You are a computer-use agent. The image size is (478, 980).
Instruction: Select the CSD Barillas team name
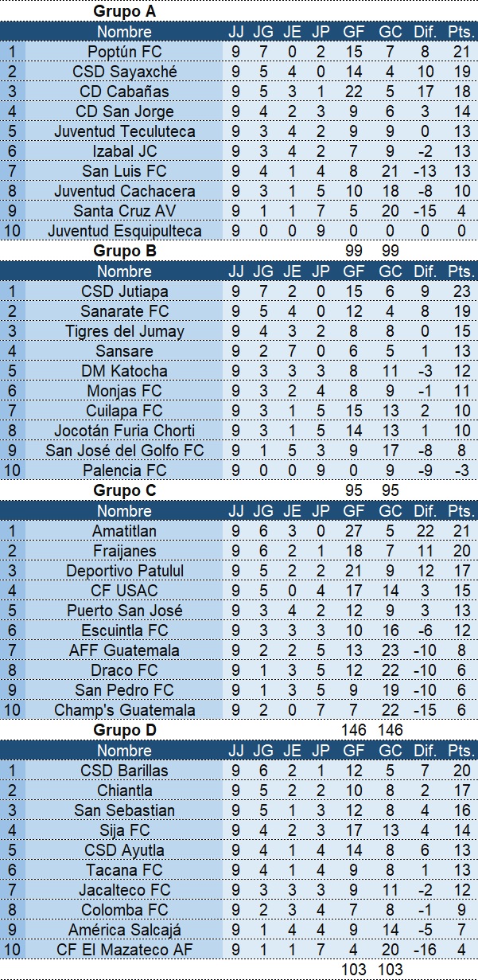pos(124,771)
